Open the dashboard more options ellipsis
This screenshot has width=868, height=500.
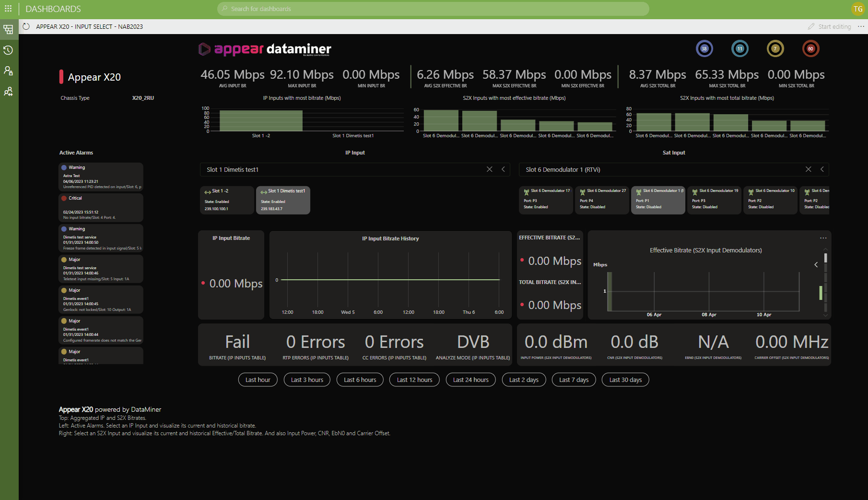click(861, 26)
